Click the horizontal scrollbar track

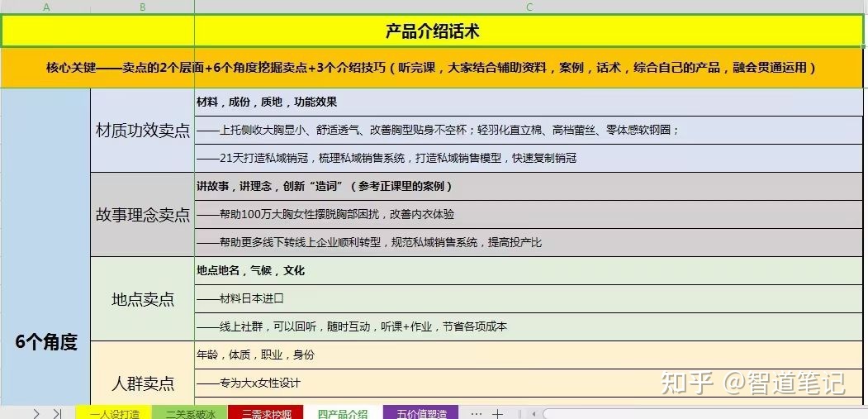click(x=702, y=413)
